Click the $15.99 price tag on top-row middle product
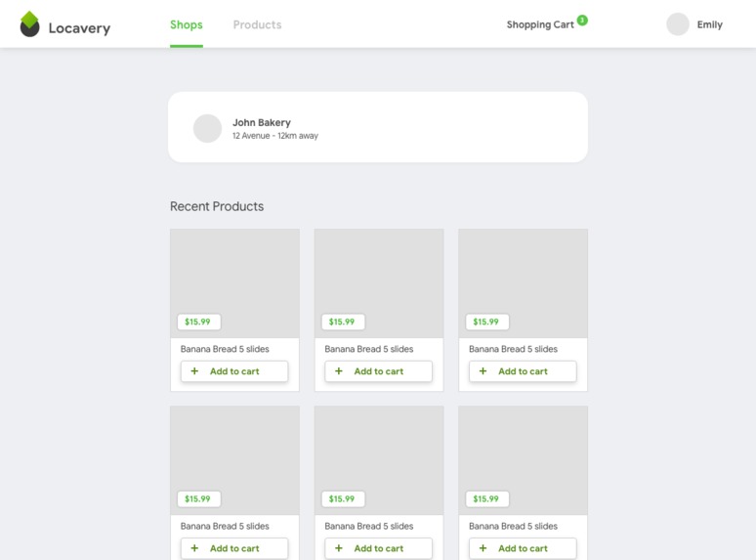The image size is (756, 560). coord(343,322)
